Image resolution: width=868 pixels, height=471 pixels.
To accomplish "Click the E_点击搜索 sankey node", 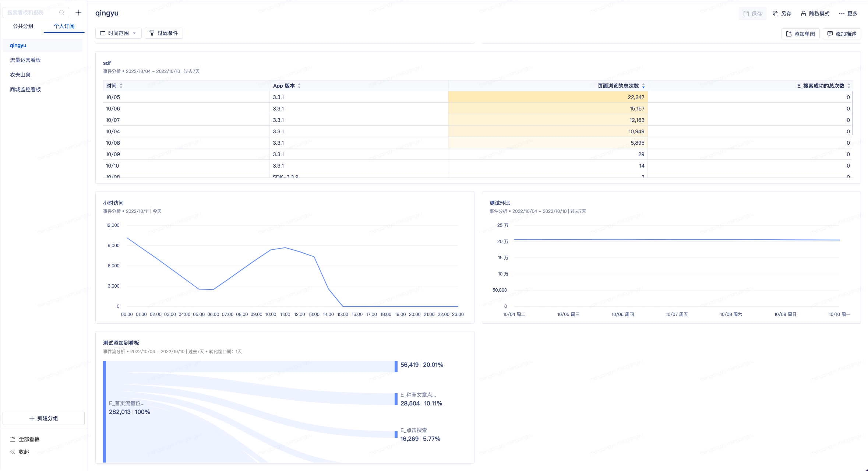I will pos(396,435).
